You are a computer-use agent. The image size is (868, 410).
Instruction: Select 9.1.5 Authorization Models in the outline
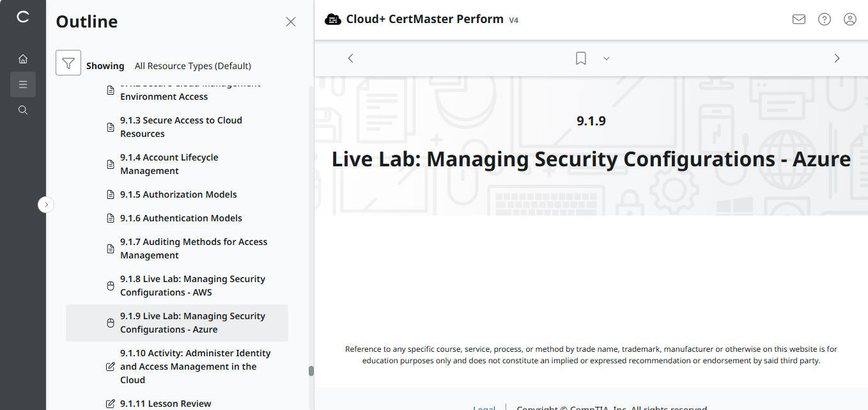coord(179,194)
